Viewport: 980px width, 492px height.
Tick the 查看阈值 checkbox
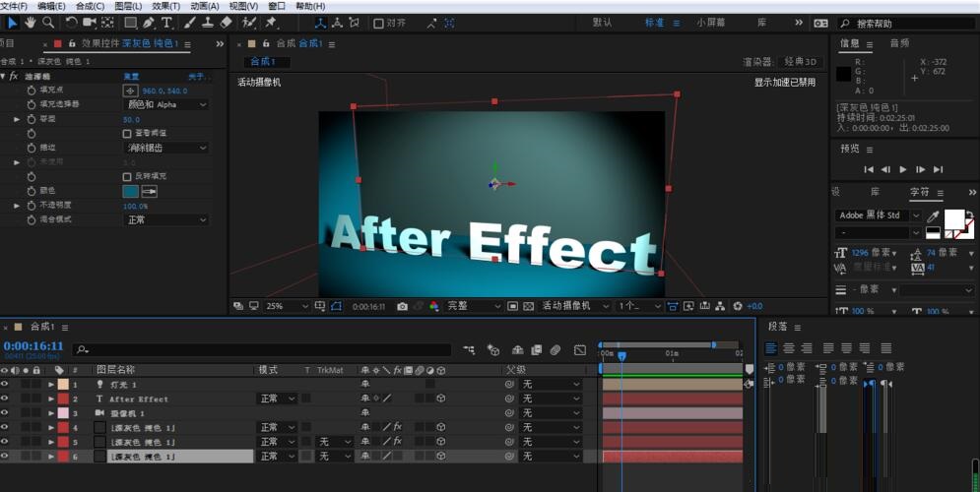pos(127,134)
